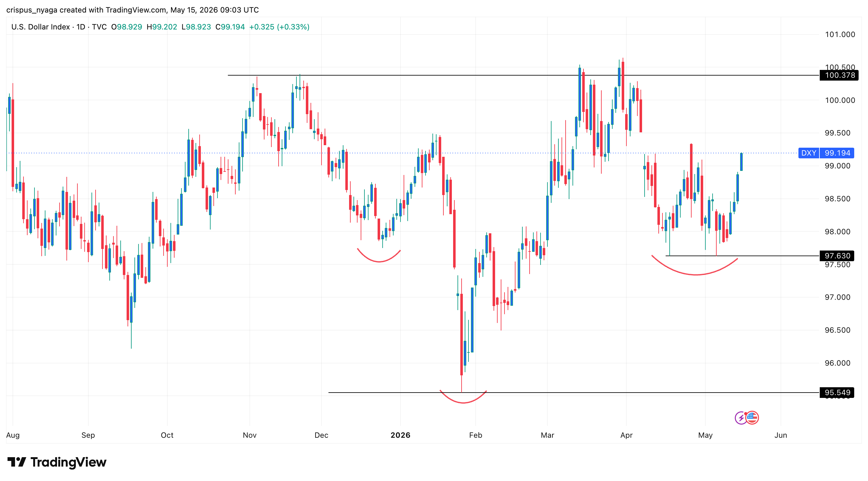Click the May time axis label
This screenshot has height=481, width=868.
pos(705,435)
